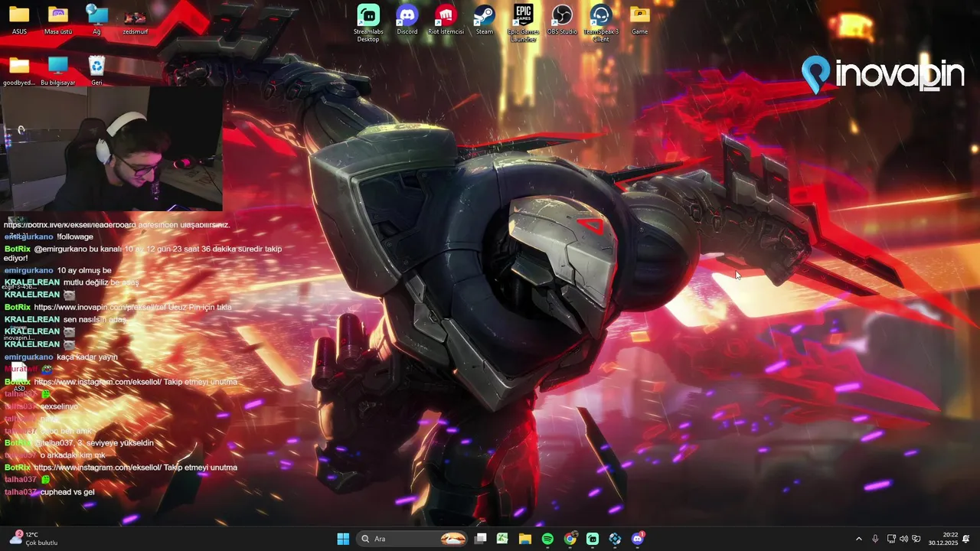980x551 pixels.
Task: Open the Streamlabs Desktop shortcut on desktop
Action: click(x=368, y=23)
